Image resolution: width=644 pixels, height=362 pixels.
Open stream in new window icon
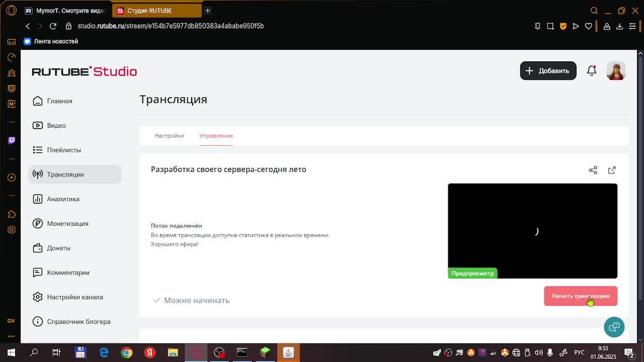coord(612,170)
